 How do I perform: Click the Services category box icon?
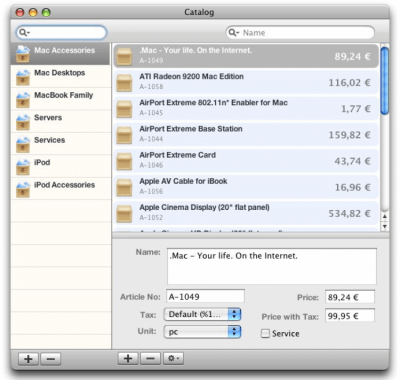click(x=23, y=144)
